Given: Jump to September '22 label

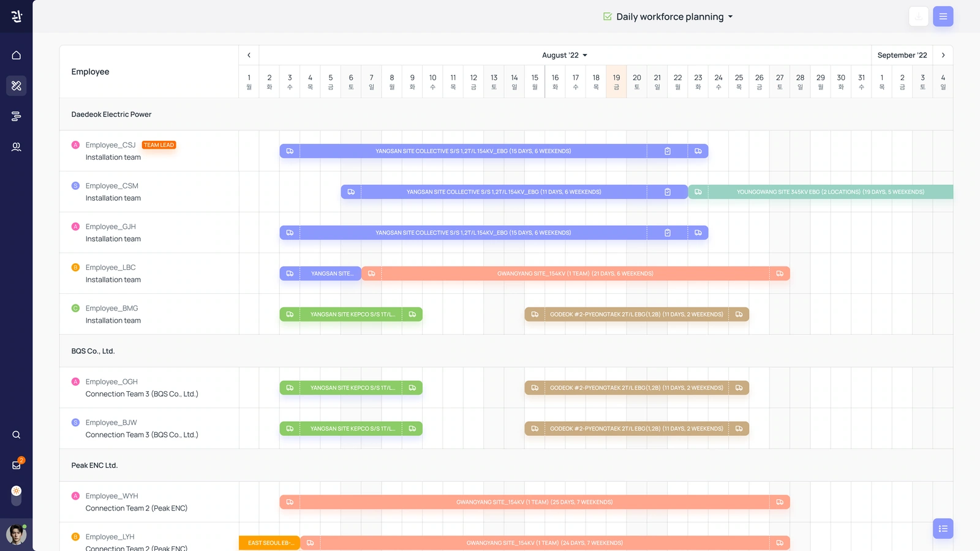Looking at the screenshot, I should click(902, 55).
